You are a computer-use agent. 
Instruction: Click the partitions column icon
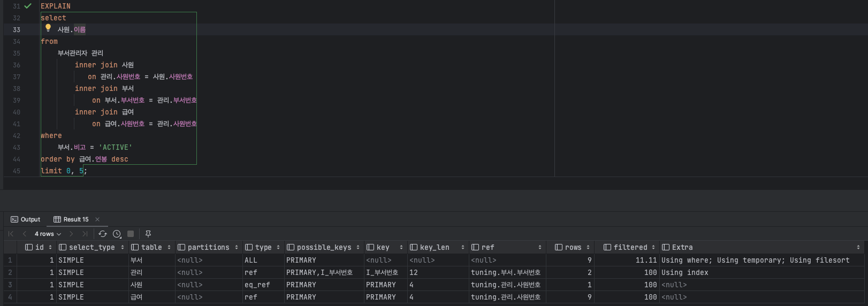(x=181, y=247)
